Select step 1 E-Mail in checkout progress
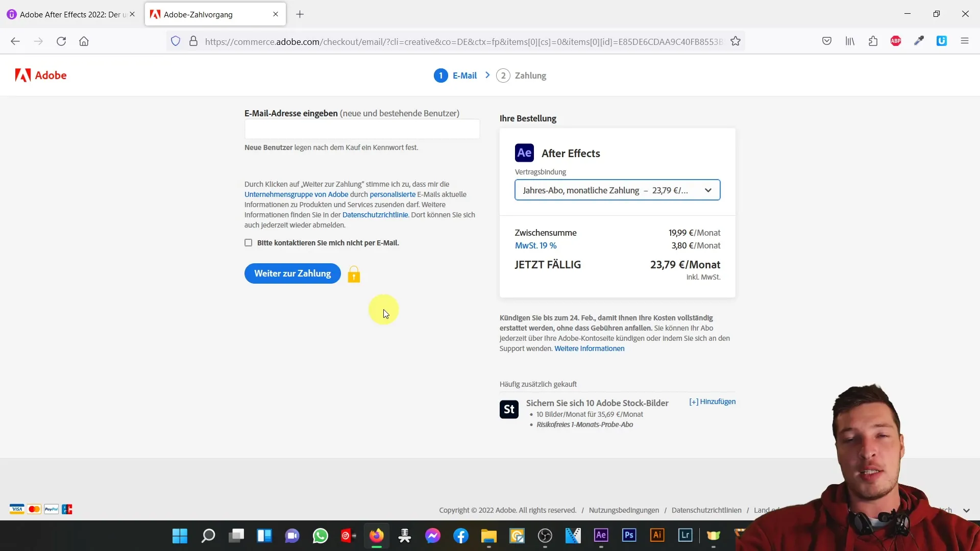 pyautogui.click(x=455, y=76)
